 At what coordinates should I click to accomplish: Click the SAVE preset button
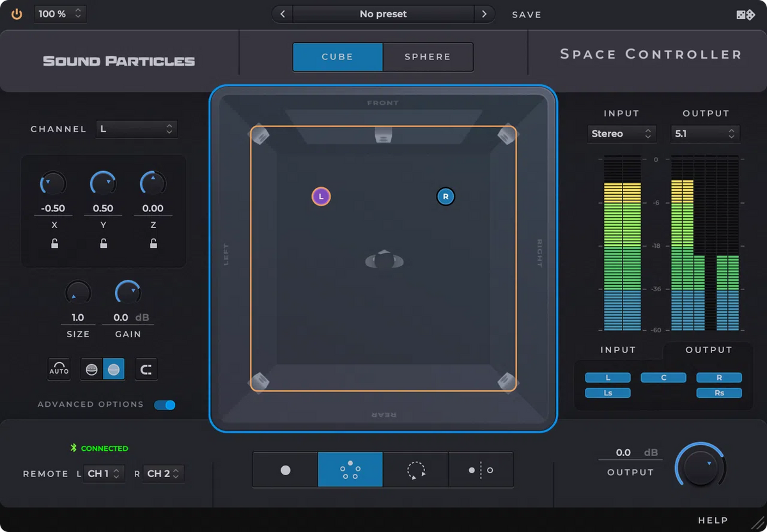point(526,14)
